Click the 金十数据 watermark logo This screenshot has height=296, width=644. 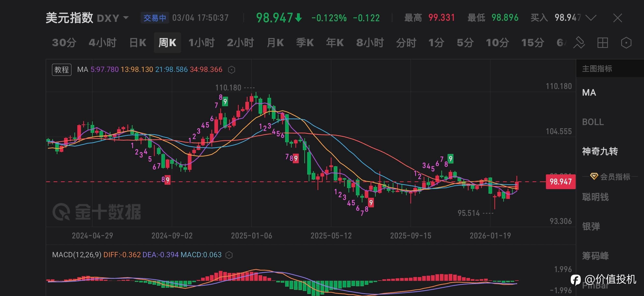click(96, 212)
